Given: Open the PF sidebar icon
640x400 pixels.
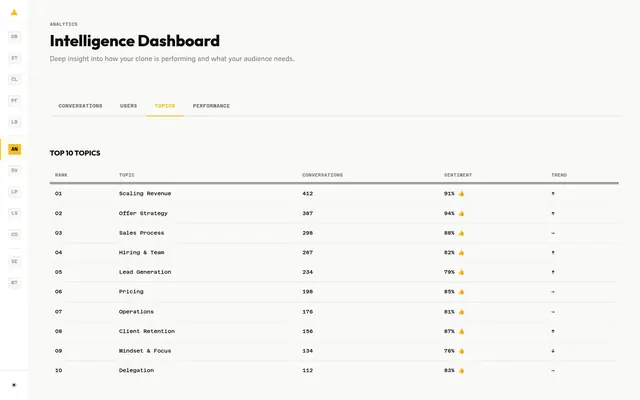Looking at the screenshot, I should click(x=14, y=100).
